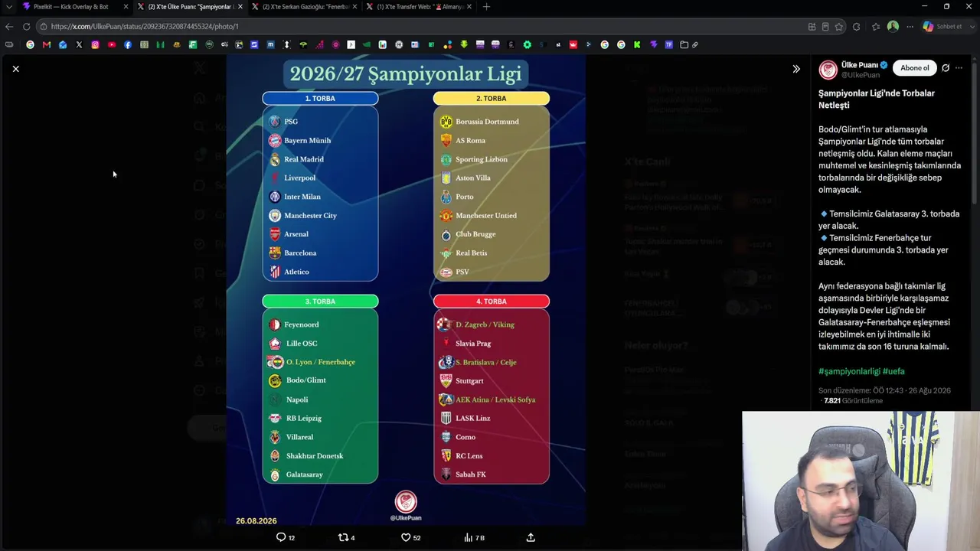The image size is (980, 551).
Task: Open Grok icon next to Abone ol
Action: [x=946, y=68]
